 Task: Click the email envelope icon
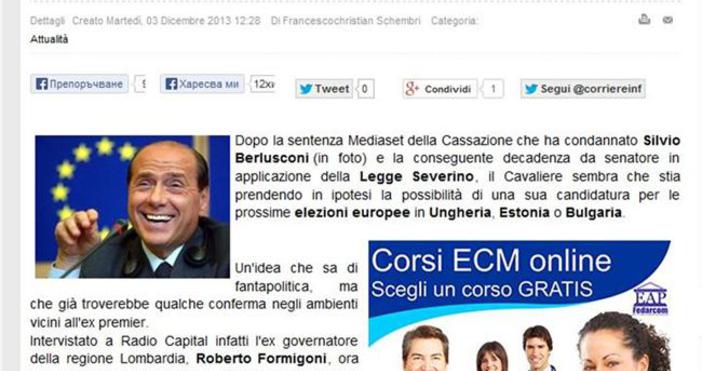coord(668,20)
